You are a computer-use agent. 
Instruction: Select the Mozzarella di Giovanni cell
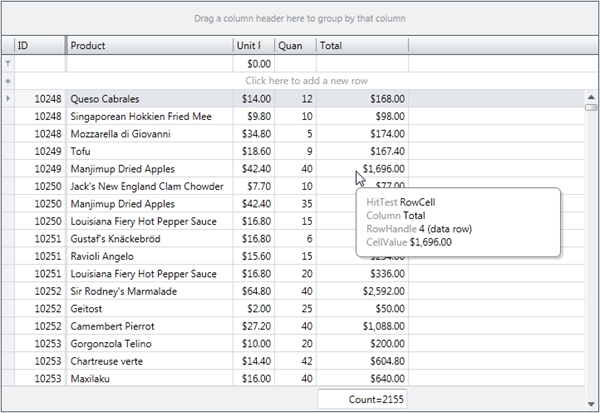150,134
